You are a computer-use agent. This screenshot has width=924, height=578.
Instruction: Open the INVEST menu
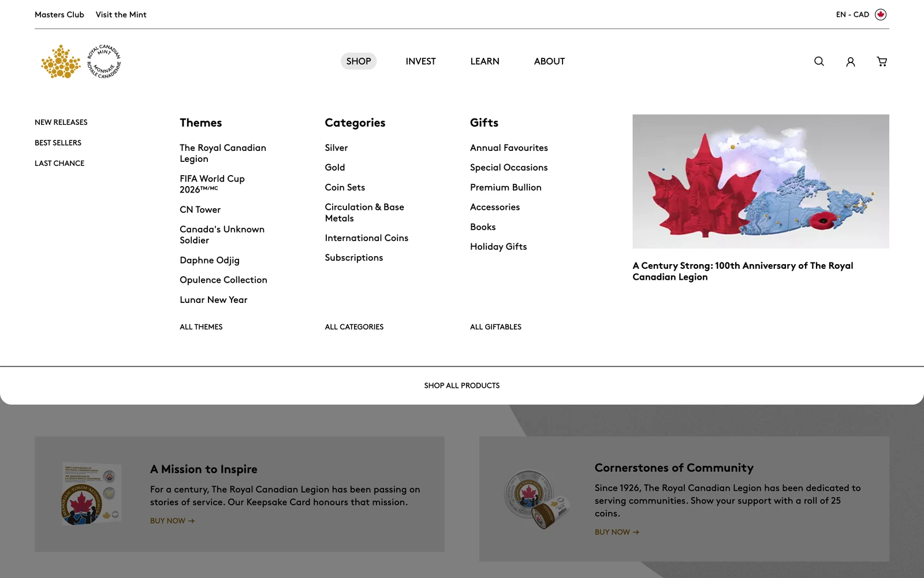click(x=420, y=61)
